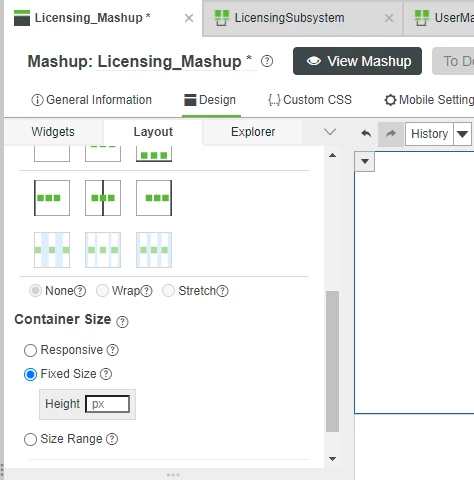Click the View Mashup button
474x480 pixels.
click(357, 61)
